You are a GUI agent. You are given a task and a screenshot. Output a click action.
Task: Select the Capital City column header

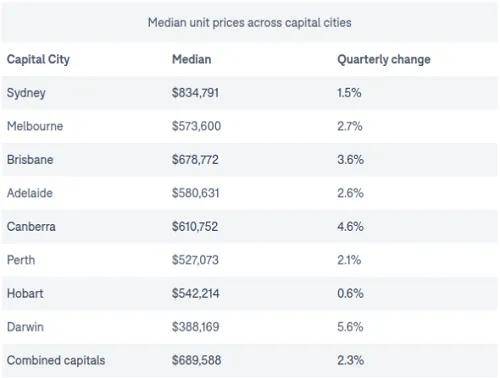point(38,60)
